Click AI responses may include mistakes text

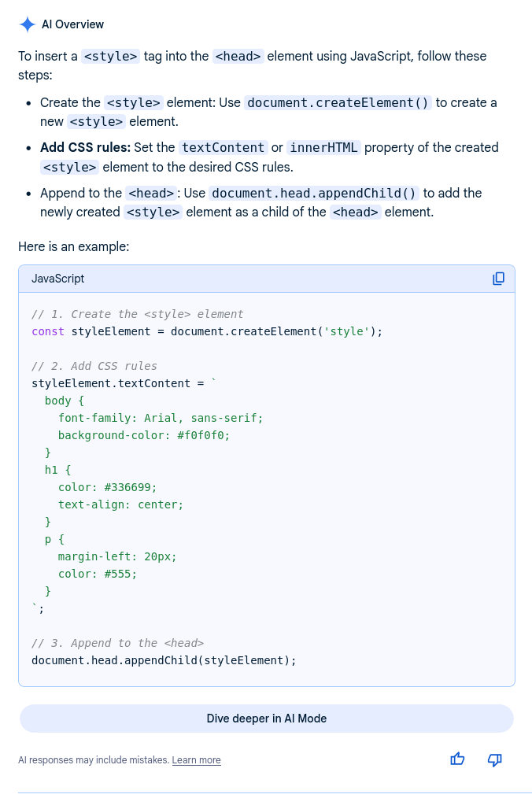pyautogui.click(x=93, y=760)
